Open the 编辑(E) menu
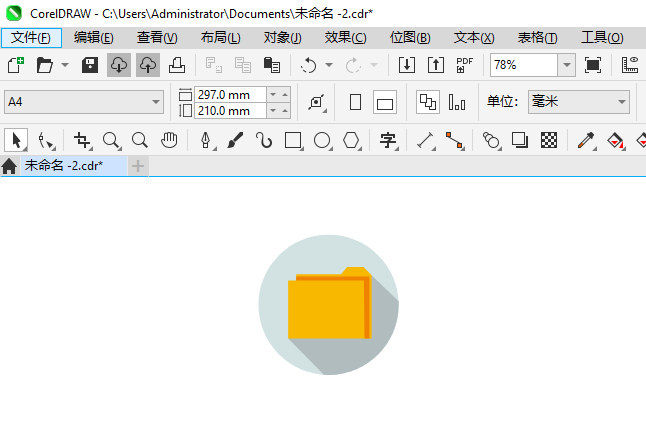 [94, 38]
